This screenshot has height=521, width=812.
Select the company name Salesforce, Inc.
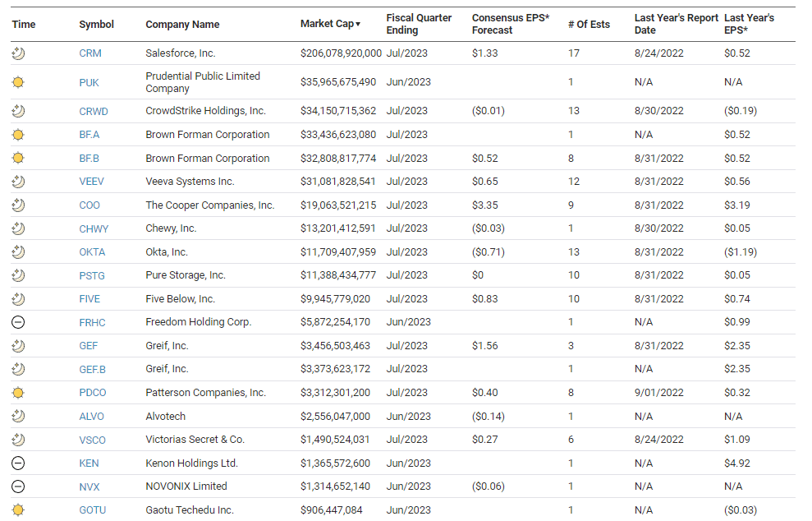pos(180,53)
